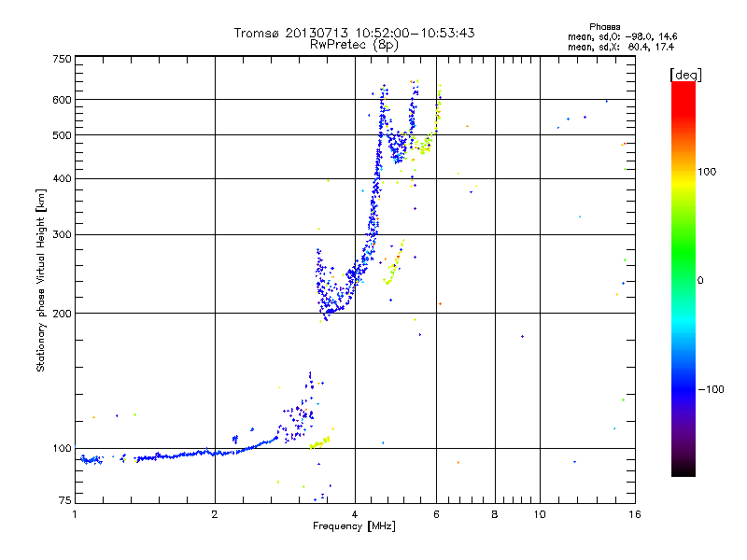Click the x-axis tick label '10'
The width and height of the screenshot is (747, 560).
(540, 514)
